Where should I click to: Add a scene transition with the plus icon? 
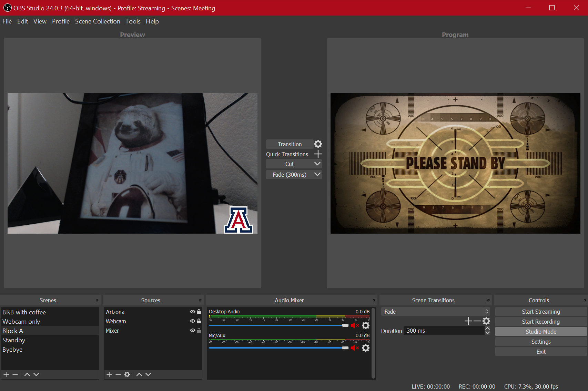[468, 321]
